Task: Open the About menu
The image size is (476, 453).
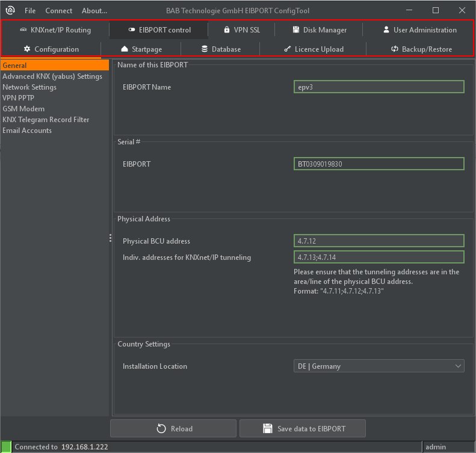Action: click(x=94, y=11)
